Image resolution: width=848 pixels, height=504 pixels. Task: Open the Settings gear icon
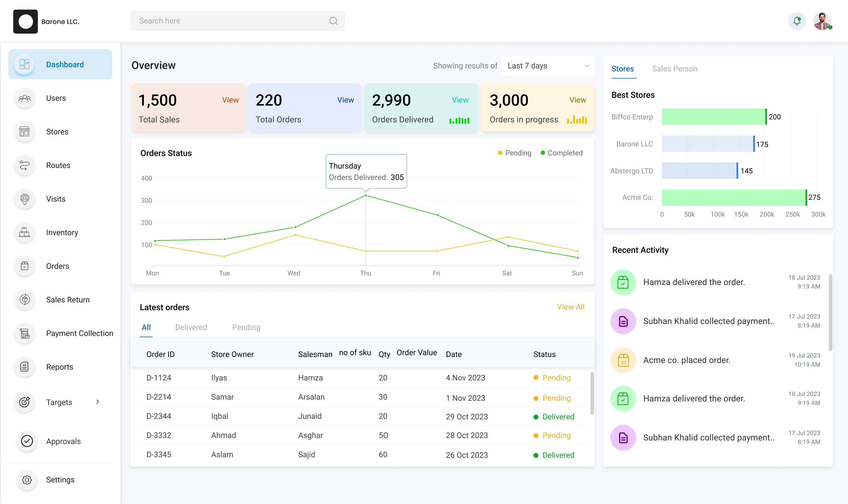click(x=27, y=479)
